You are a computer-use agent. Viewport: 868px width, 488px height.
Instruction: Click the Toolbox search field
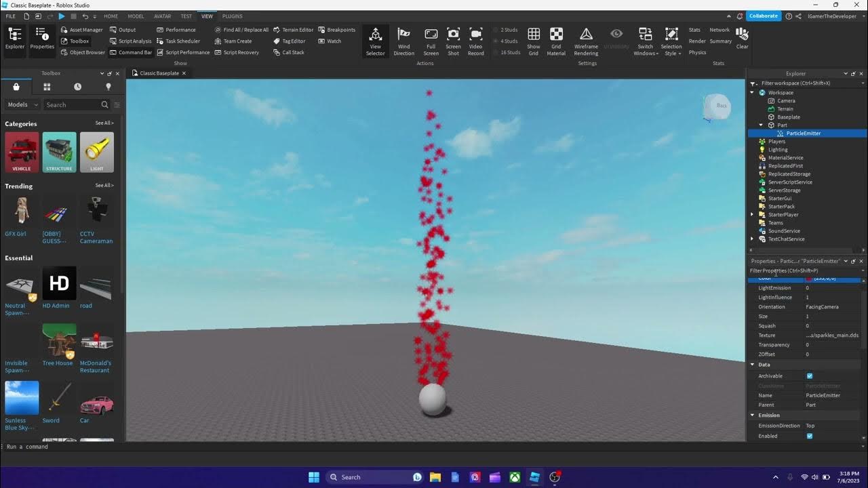[x=77, y=104]
